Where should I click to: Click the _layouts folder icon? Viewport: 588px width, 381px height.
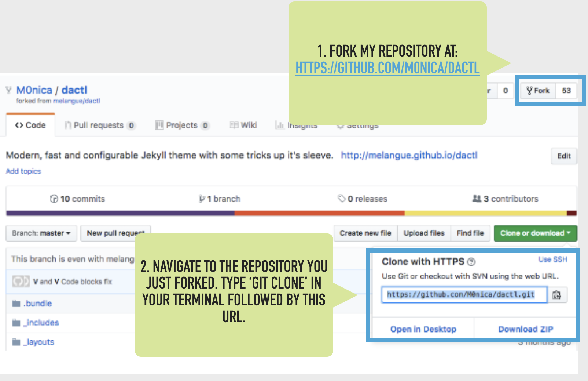16,342
